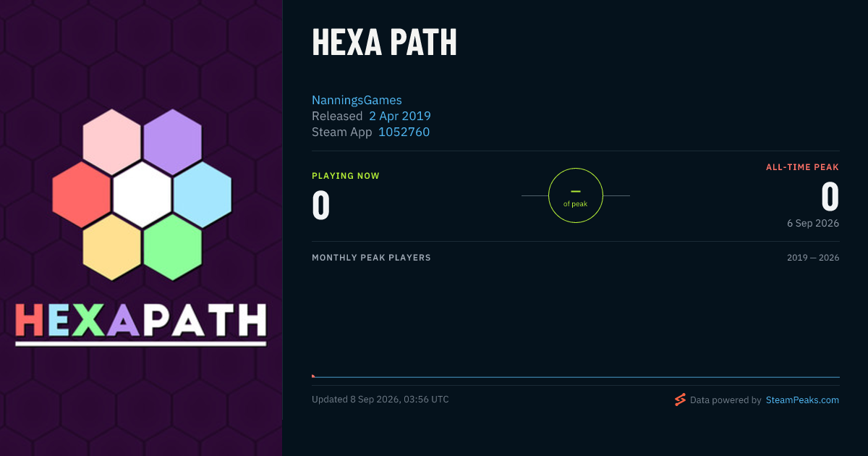The height and width of the screenshot is (456, 868).
Task: Click the red marker on monthly chart
Action: point(313,376)
